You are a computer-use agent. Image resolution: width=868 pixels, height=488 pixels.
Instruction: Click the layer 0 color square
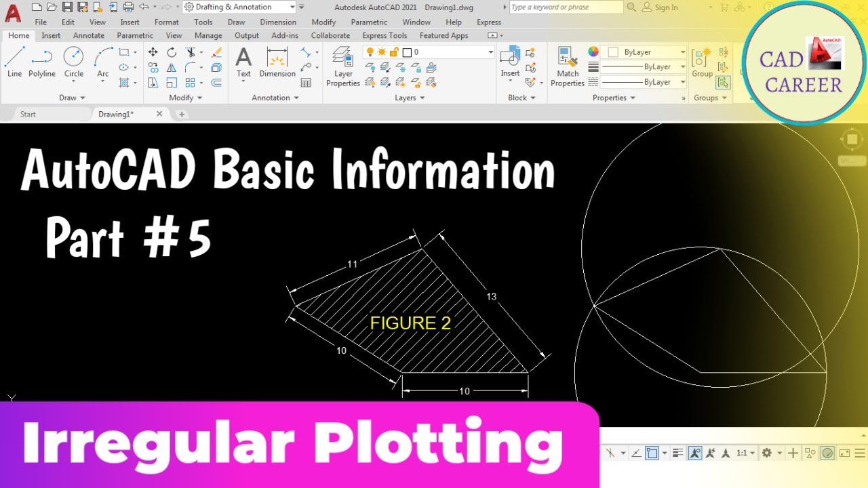(407, 52)
